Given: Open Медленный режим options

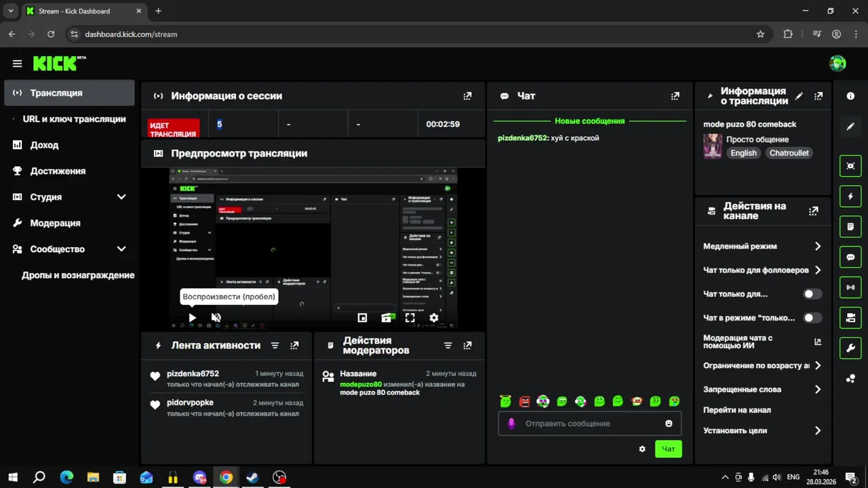Looking at the screenshot, I should point(763,247).
